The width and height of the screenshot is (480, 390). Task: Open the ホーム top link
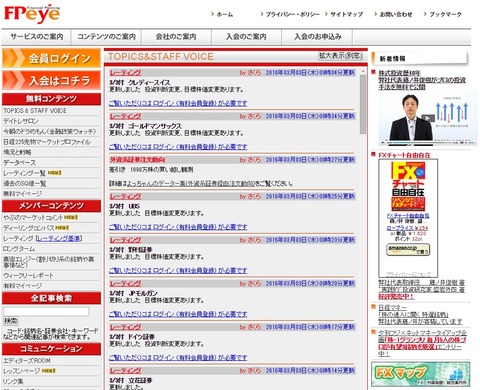pyautogui.click(x=225, y=14)
